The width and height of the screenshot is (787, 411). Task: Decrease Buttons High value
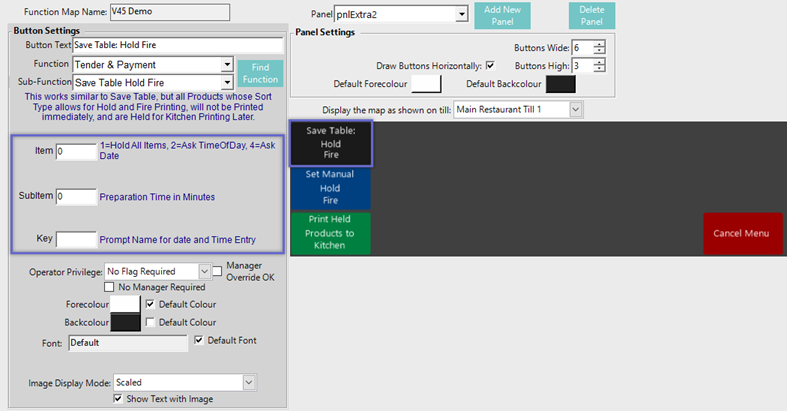pos(599,69)
